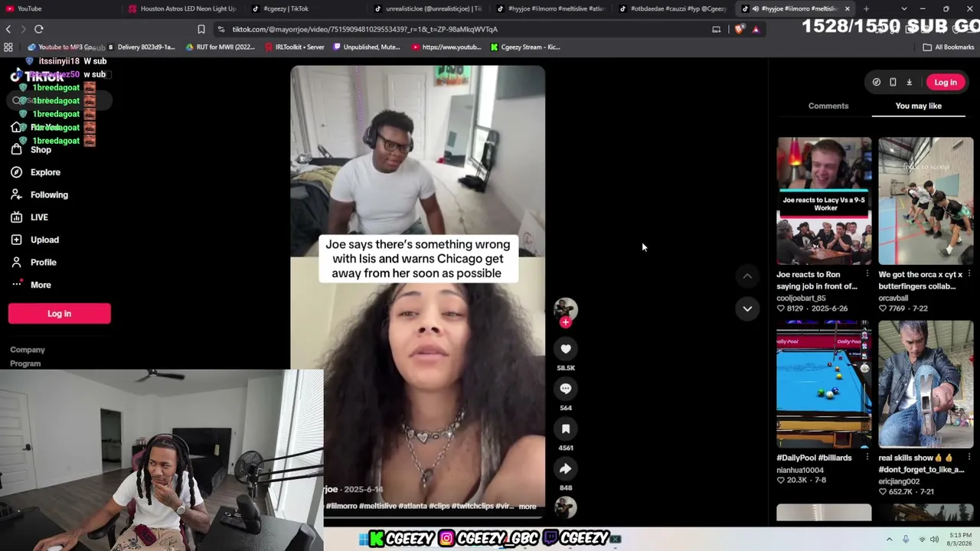
Task: Open the DailyPool billiards video thumbnail
Action: pyautogui.click(x=824, y=384)
